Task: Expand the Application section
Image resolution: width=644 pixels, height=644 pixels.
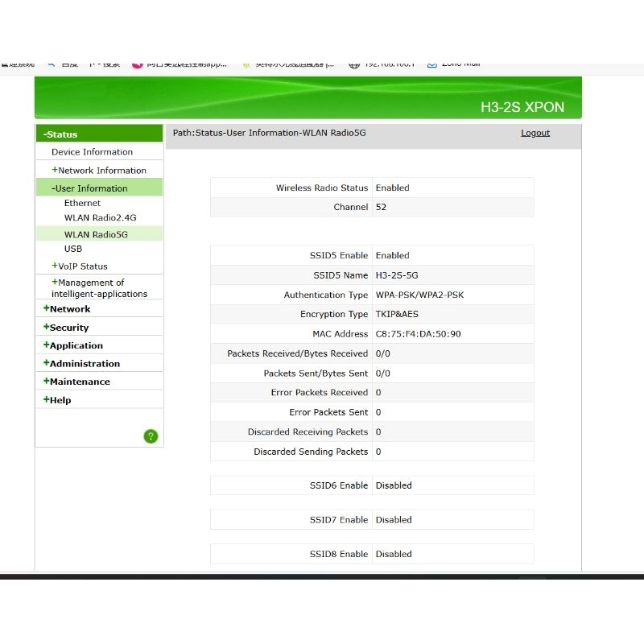Action: (75, 345)
